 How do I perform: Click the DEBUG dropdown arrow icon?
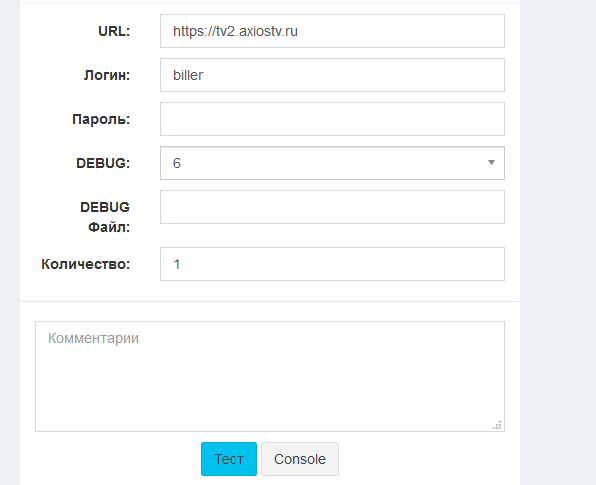point(491,163)
